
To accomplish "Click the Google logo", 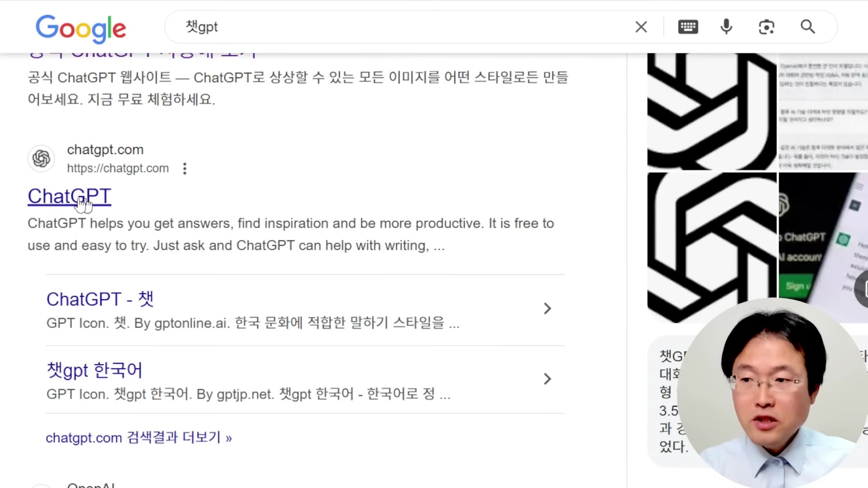I will (x=81, y=29).
